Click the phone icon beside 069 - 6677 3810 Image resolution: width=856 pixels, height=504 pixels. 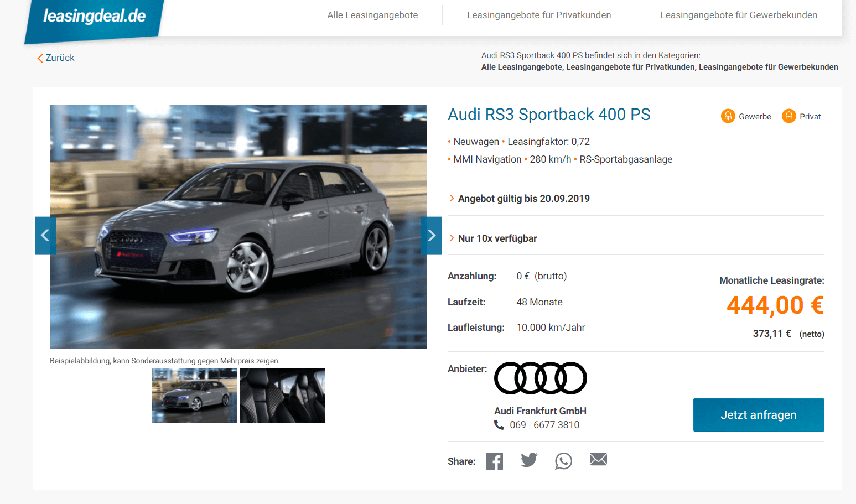tap(499, 425)
